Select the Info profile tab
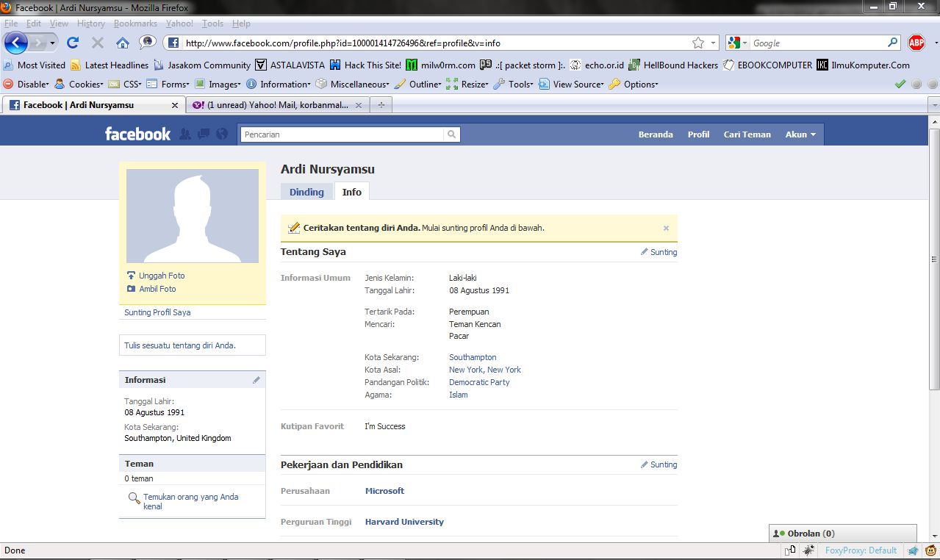The image size is (940, 560). click(352, 192)
